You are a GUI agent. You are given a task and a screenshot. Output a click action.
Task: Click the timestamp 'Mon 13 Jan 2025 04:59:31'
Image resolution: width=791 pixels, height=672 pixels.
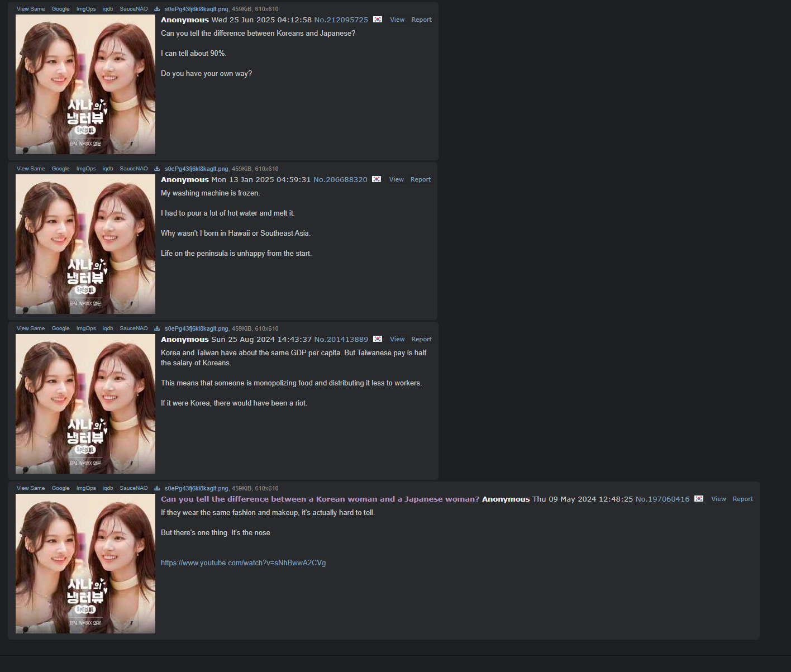tap(261, 179)
